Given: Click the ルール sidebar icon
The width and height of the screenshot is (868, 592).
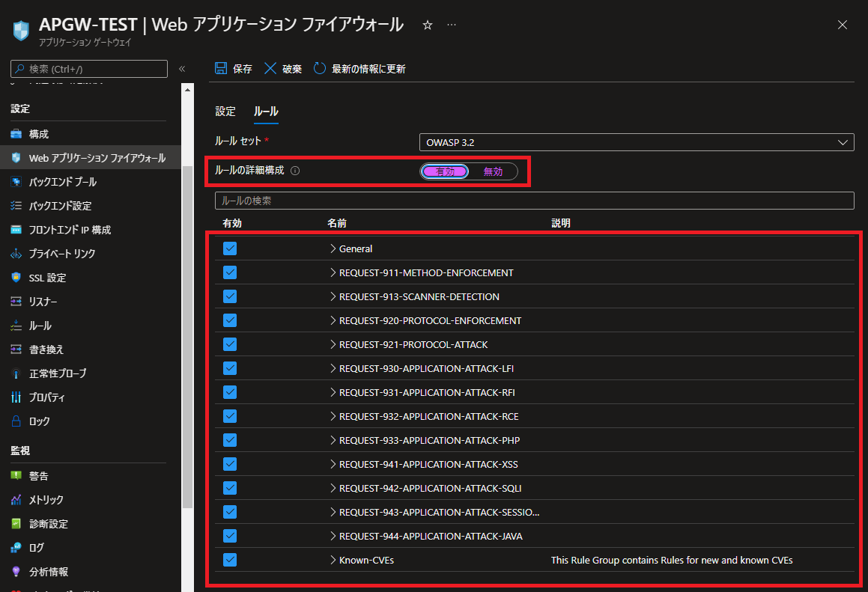Looking at the screenshot, I should point(16,326).
